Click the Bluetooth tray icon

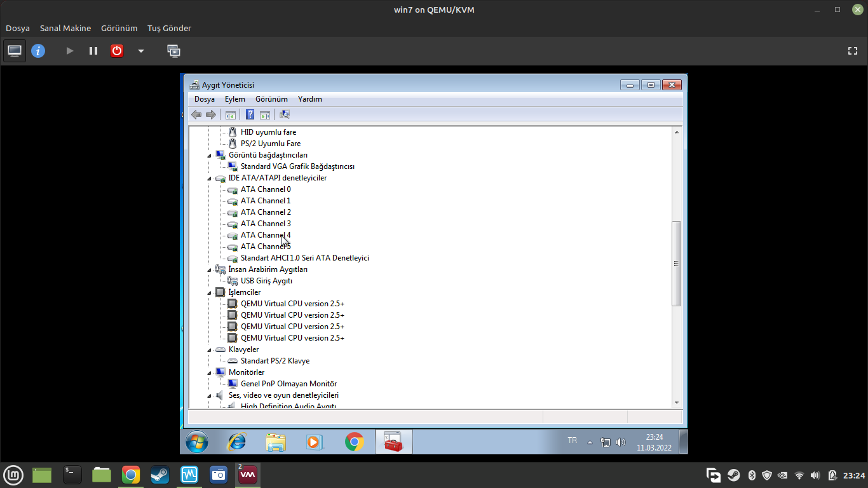(750, 475)
